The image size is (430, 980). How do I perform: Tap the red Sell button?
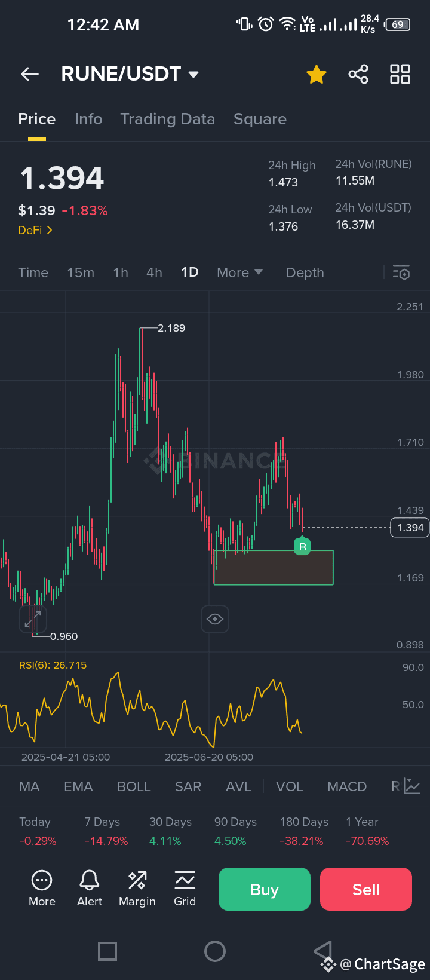click(366, 889)
